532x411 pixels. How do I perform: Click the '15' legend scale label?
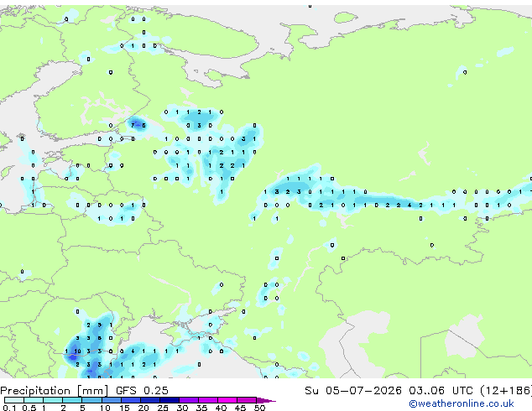124,408
